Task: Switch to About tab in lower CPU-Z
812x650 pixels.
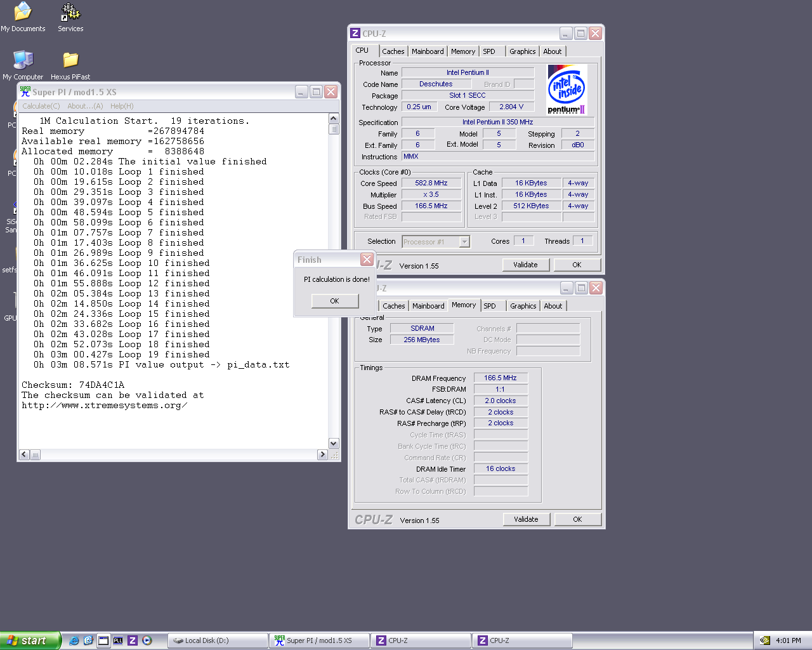Action: (x=553, y=306)
